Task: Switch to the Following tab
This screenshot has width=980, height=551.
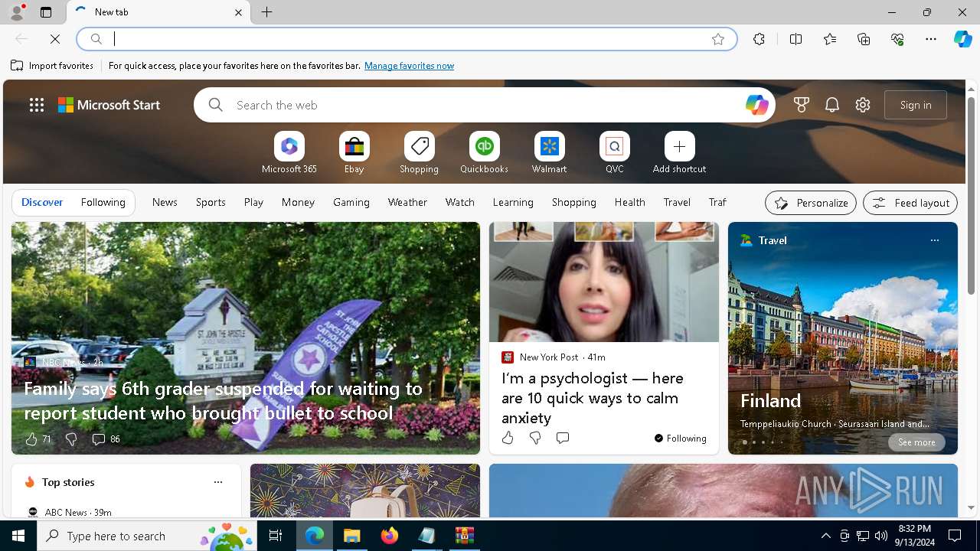Action: 103,202
